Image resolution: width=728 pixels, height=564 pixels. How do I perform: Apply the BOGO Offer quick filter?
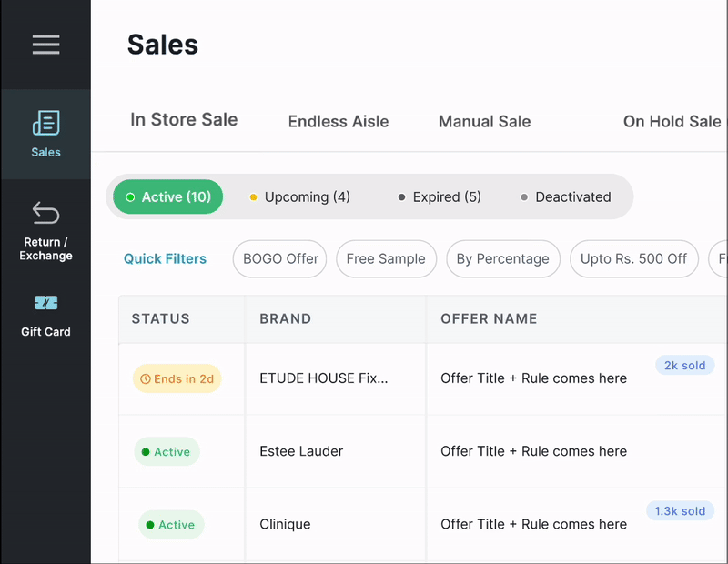point(280,259)
